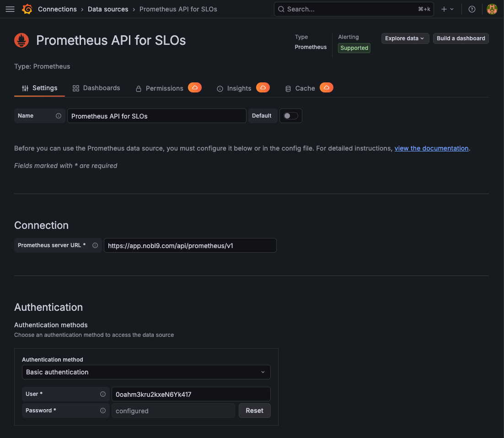This screenshot has width=504, height=438.
Task: Open the hamburger navigation menu
Action: tap(10, 9)
